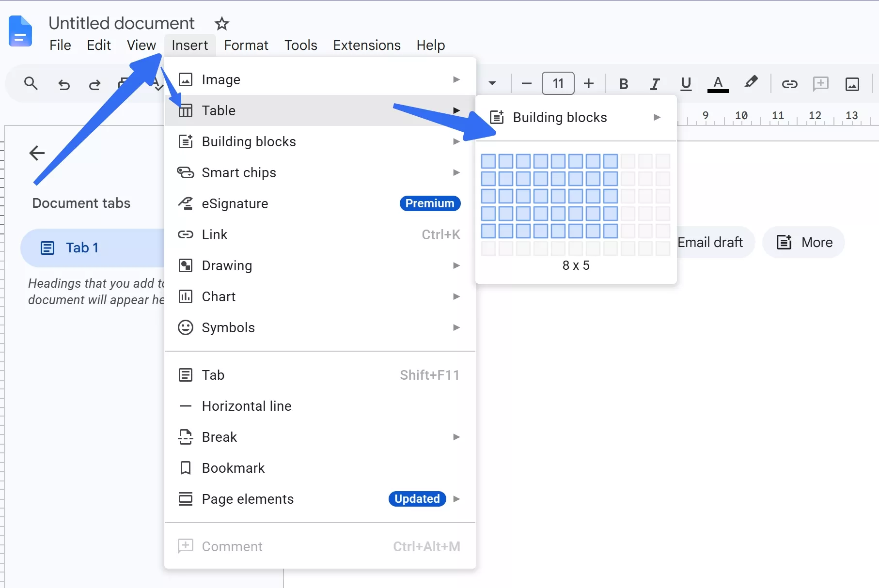This screenshot has width=879, height=588.
Task: Click the More templates chip
Action: [x=803, y=242]
